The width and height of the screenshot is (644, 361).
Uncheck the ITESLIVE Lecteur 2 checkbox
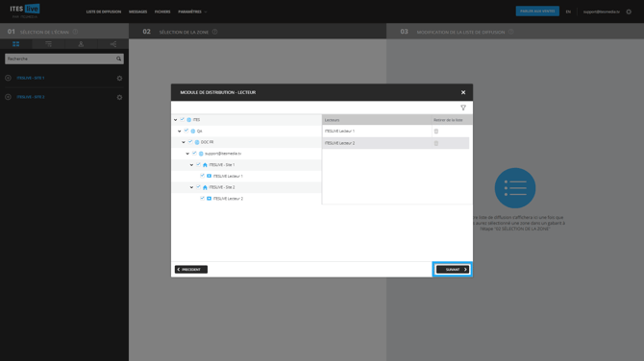203,198
